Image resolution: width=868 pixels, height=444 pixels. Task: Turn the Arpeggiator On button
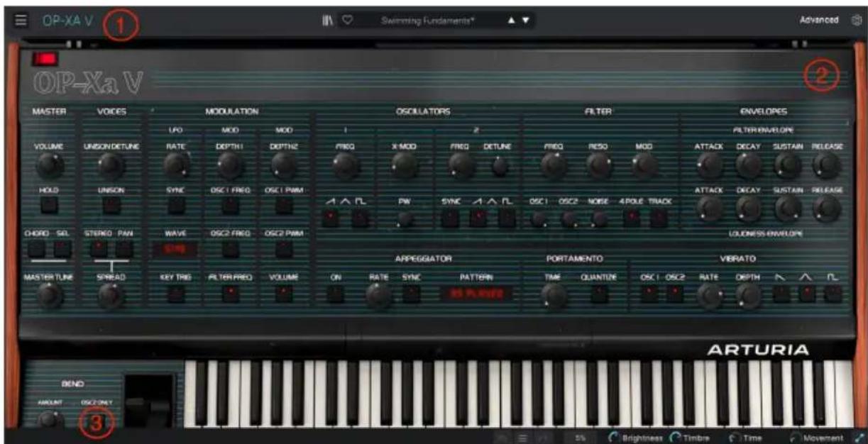[336, 294]
